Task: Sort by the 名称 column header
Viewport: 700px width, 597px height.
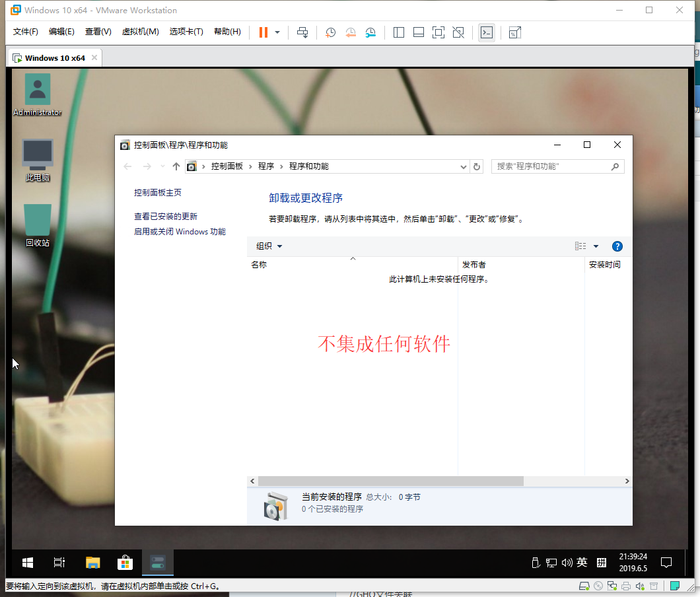Action: pyautogui.click(x=352, y=265)
